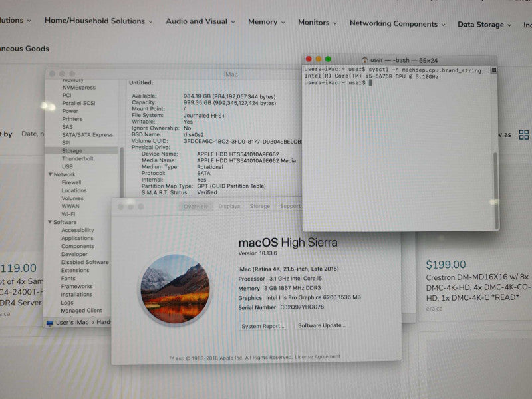Switch to the Support tab
The height and width of the screenshot is (399, 532).
click(290, 206)
